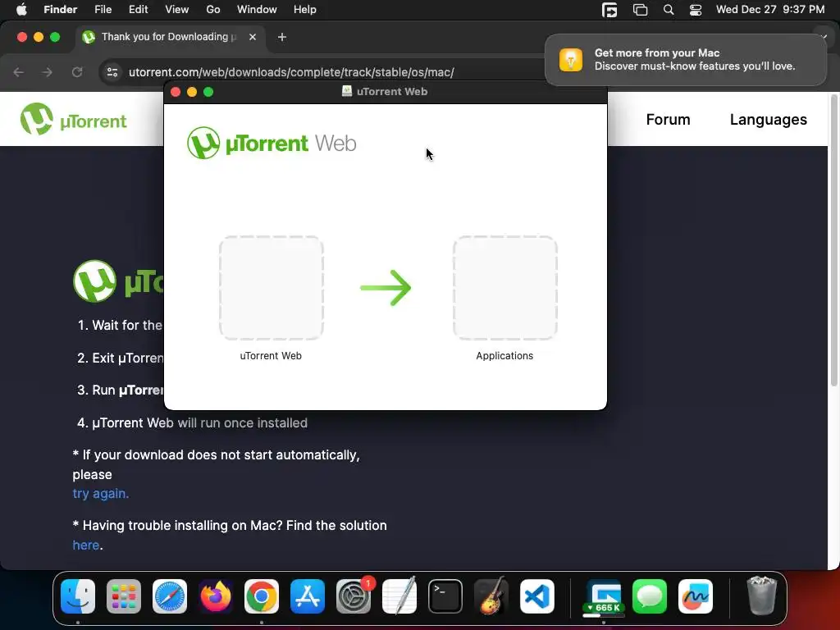
Task: Launch Firefox from the dock
Action: 216,596
